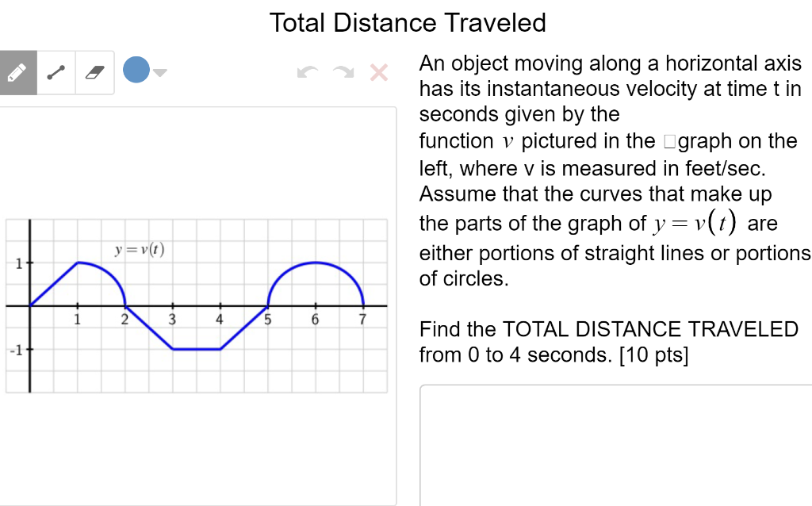The height and width of the screenshot is (506, 812).
Task: Redo the undone drawing action
Action: click(343, 72)
